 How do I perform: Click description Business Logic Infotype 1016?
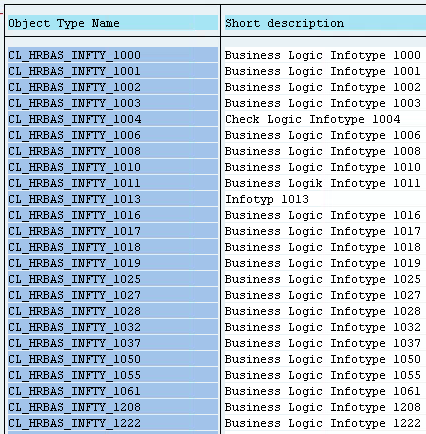point(323,215)
